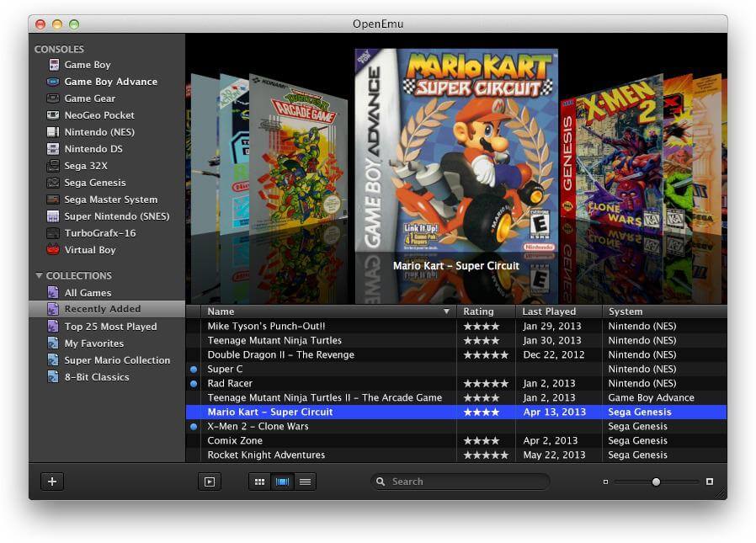Viewport: 756px width, 543px height.
Task: Click the Super Mario Collection icon
Action: [x=53, y=360]
